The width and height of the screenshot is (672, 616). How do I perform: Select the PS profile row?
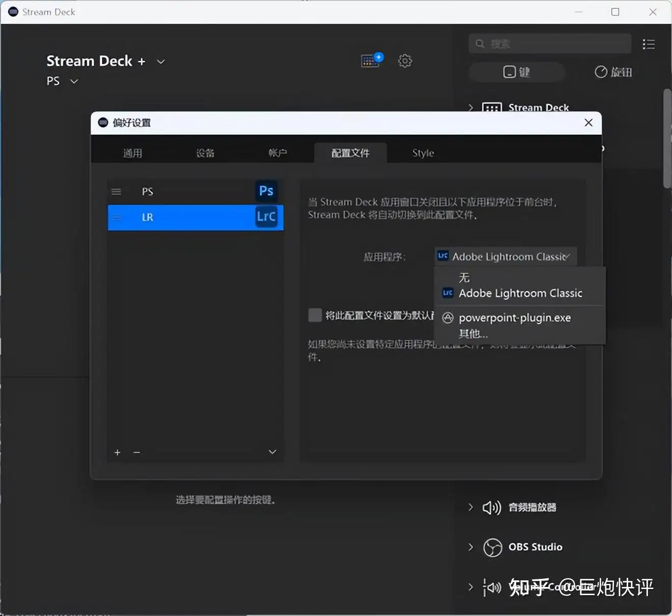(195, 191)
